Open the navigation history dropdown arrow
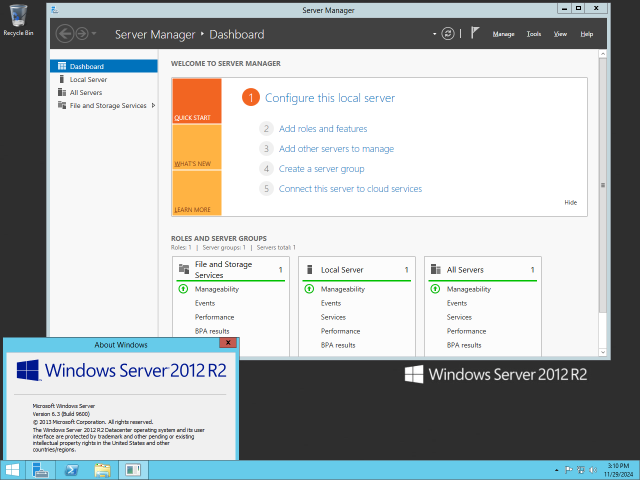This screenshot has width=640, height=480. 94,33
